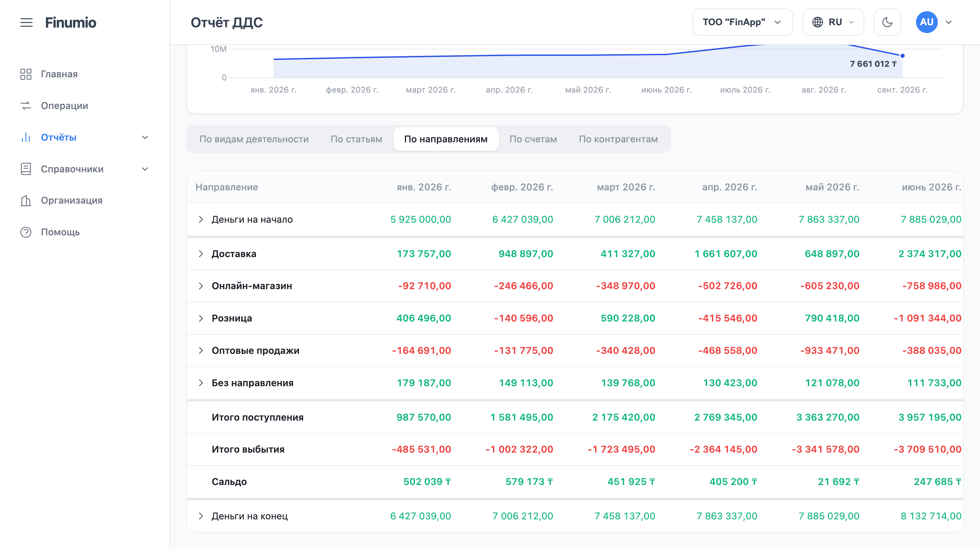
Task: Open the user account chevron menu
Action: coord(949,22)
